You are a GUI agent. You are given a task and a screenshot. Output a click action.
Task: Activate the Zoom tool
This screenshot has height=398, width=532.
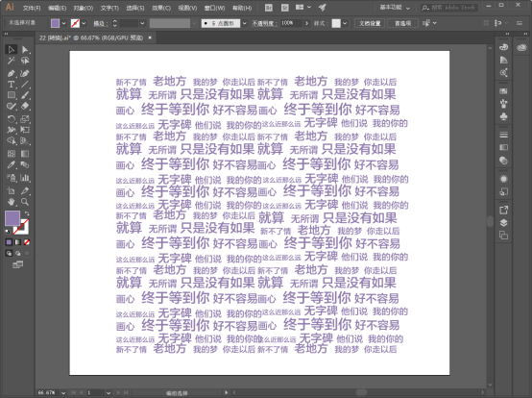pos(25,202)
